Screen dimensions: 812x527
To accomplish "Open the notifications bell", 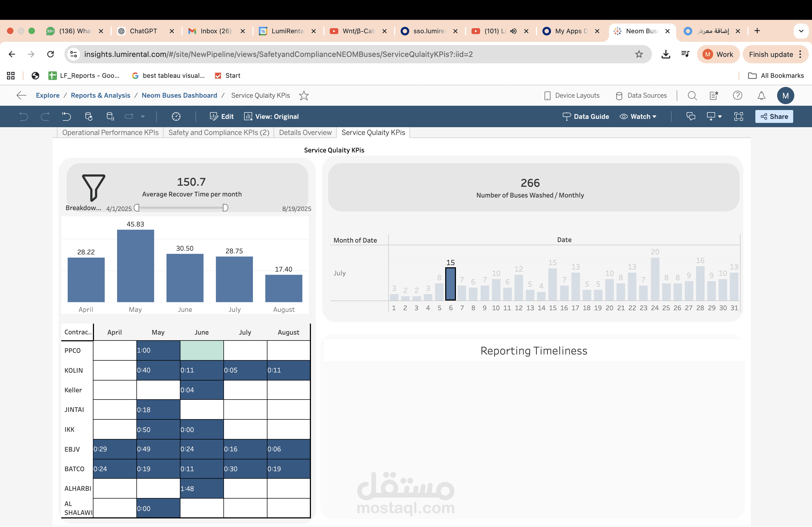I will pos(761,96).
